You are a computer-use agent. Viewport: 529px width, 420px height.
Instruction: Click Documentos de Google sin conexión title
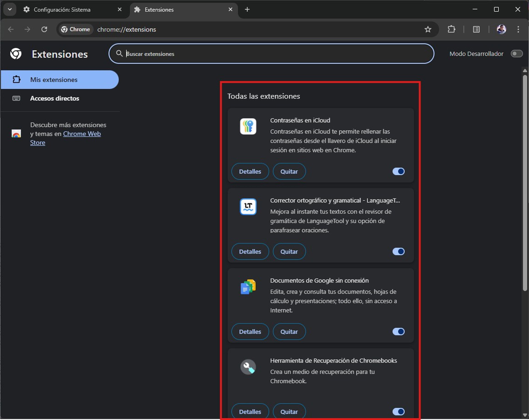pyautogui.click(x=319, y=280)
